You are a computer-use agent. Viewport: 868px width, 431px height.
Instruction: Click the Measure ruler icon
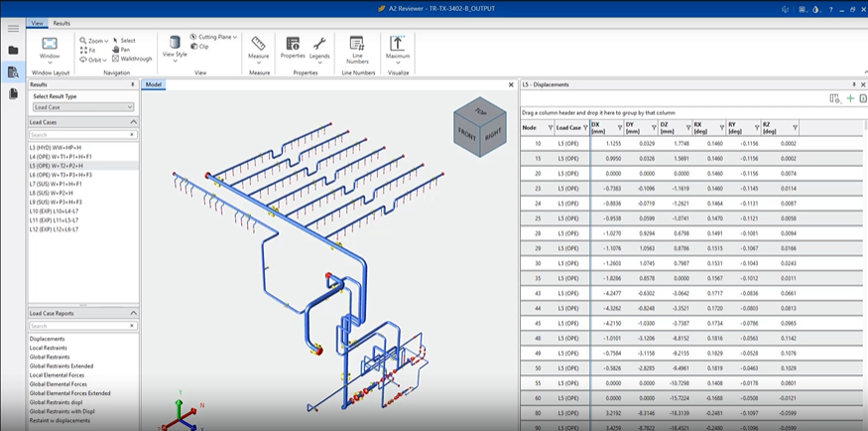pos(258,45)
